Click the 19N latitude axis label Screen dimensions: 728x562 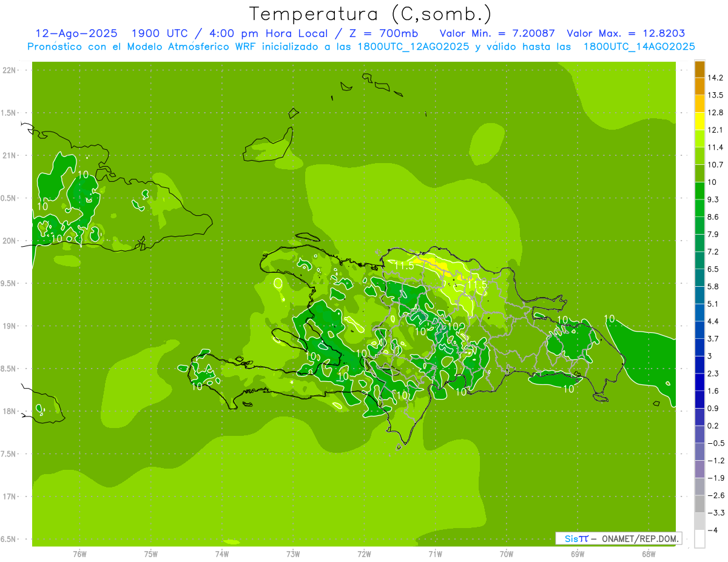(x=9, y=326)
